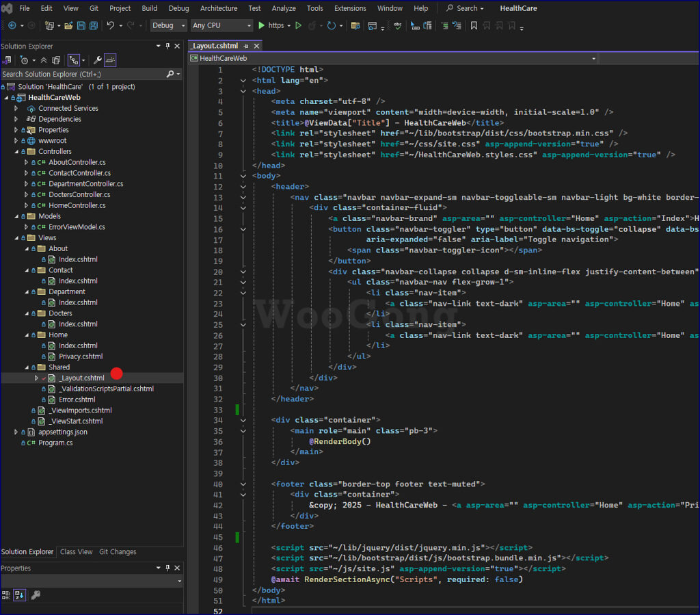Click the search magnifier in Solution Explorer search

pyautogui.click(x=170, y=74)
